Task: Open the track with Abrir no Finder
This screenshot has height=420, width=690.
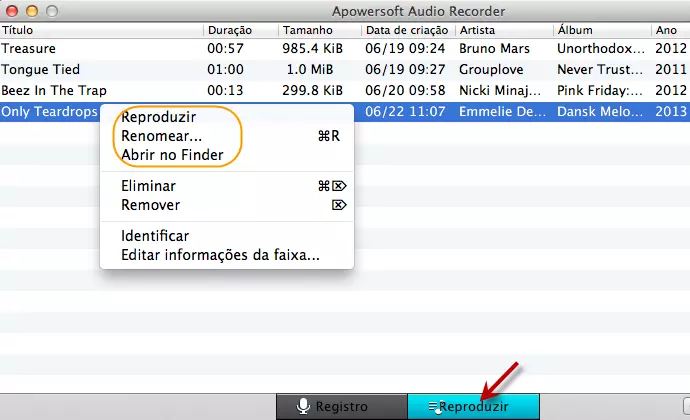Action: [x=172, y=155]
